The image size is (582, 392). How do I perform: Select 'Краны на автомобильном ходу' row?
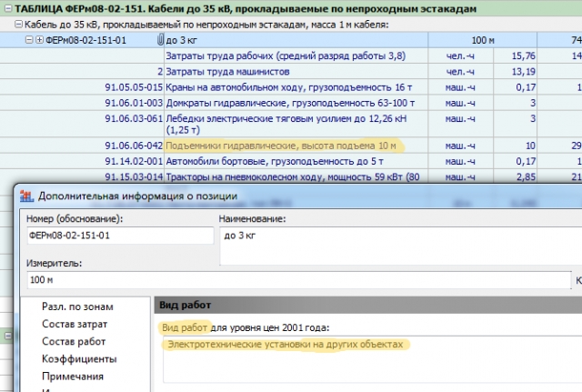point(289,87)
